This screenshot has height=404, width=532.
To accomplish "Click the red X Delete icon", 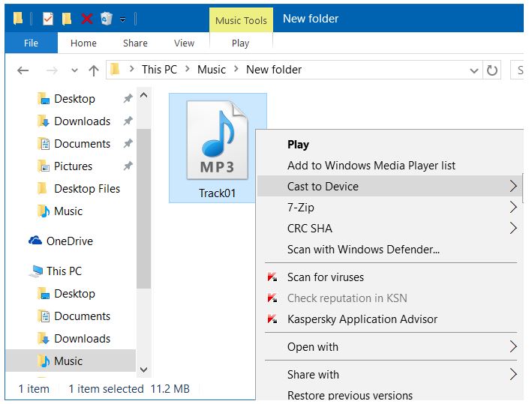I will pos(87,19).
